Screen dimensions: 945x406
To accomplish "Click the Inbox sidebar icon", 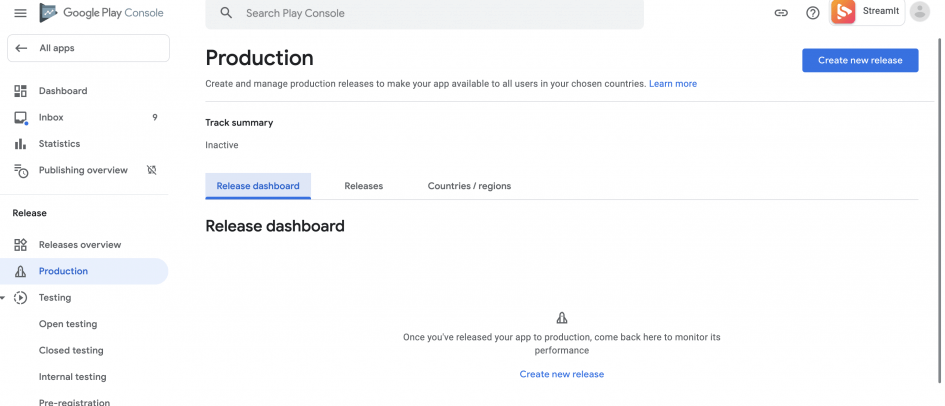I will coord(20,118).
